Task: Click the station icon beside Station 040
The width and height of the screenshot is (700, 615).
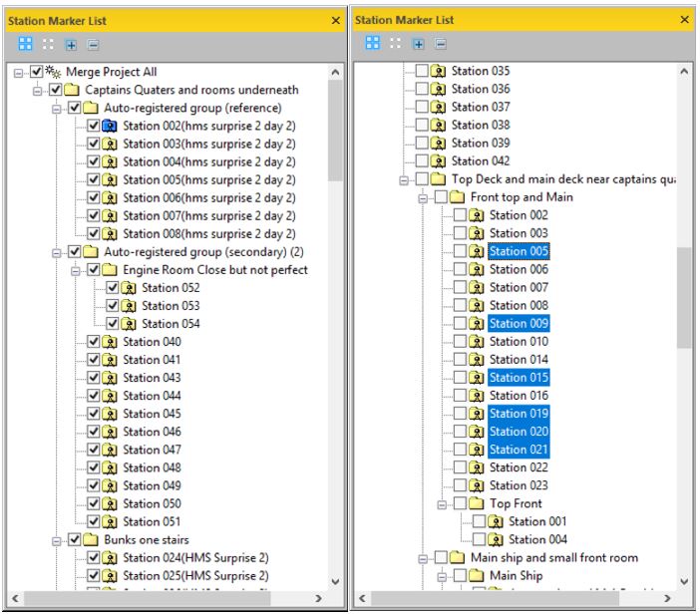Action: pos(110,342)
